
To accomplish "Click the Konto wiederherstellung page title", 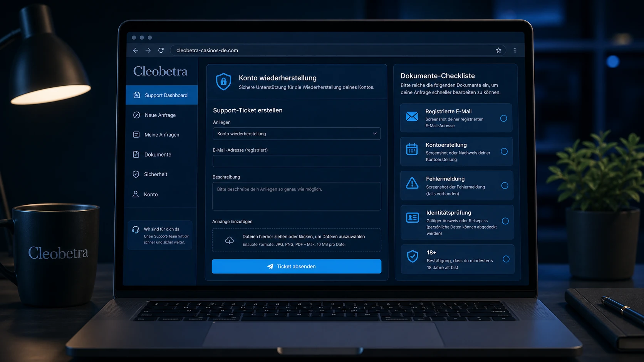I will (278, 78).
